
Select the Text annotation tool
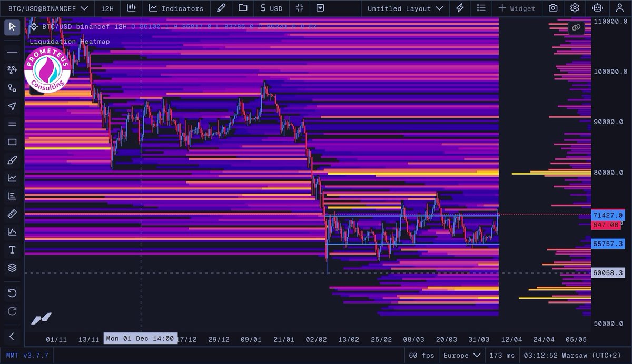(12, 250)
